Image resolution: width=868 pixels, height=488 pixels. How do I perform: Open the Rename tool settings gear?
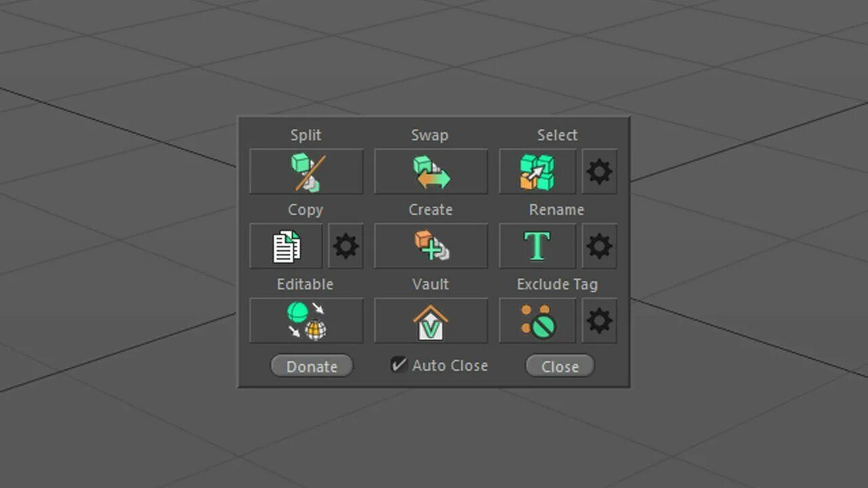[599, 246]
